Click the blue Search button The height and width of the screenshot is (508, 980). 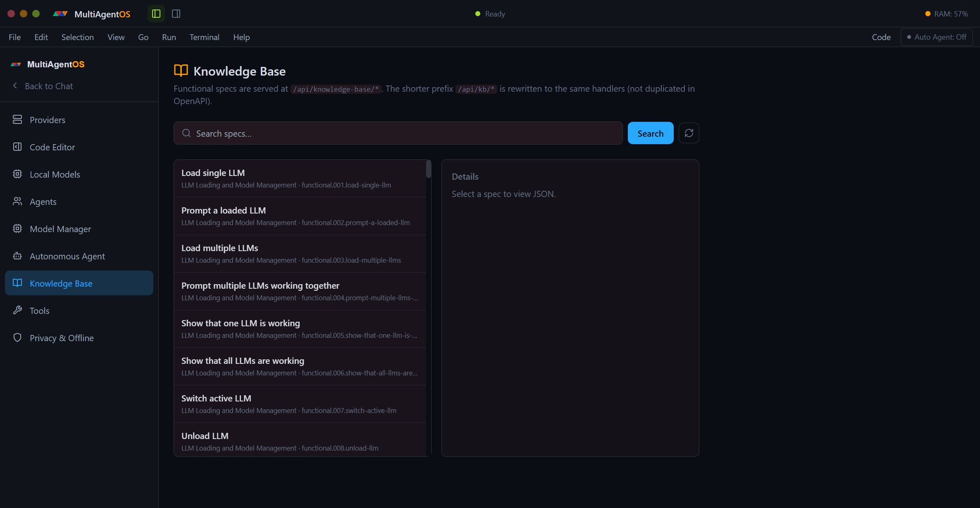click(651, 133)
